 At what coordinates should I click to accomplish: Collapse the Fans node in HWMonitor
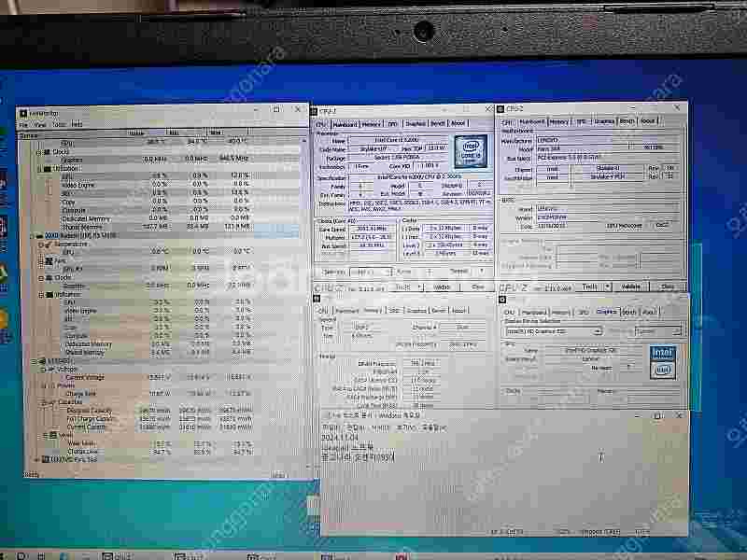pyautogui.click(x=41, y=261)
